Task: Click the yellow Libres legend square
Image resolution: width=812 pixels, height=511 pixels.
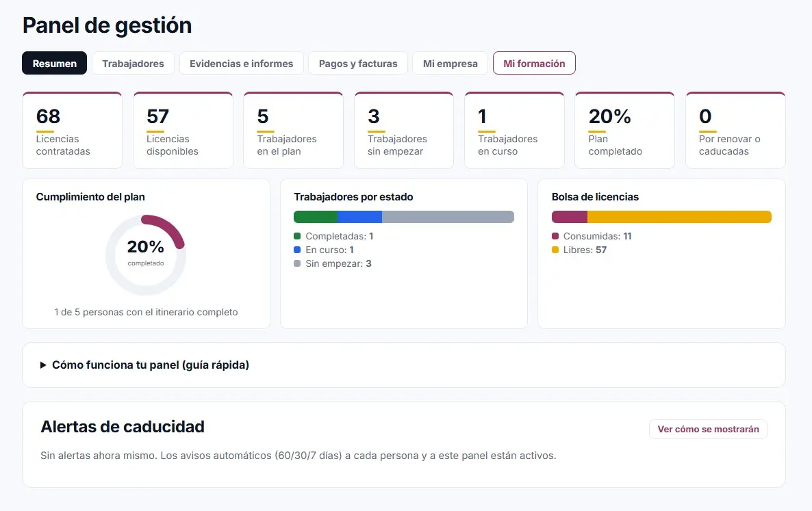Action: (555, 250)
